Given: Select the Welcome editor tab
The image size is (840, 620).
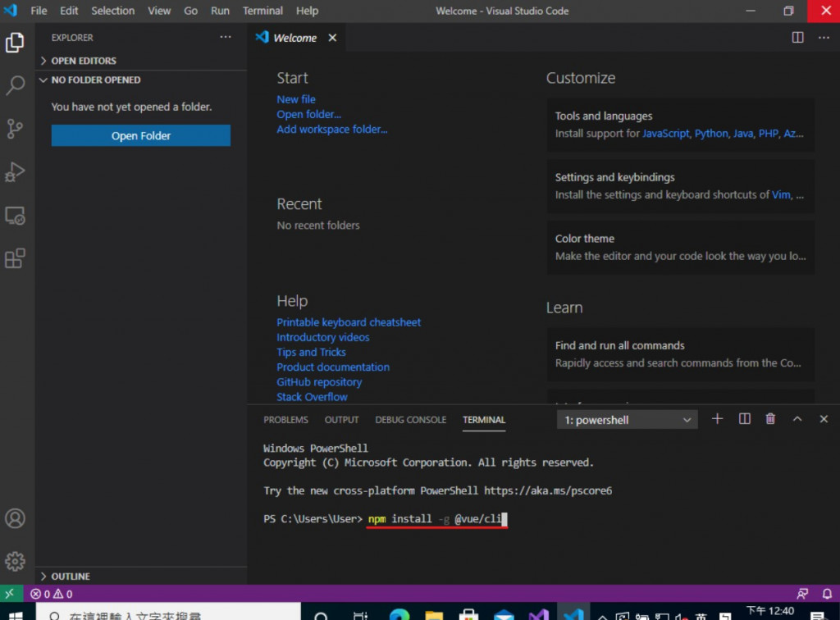Looking at the screenshot, I should pyautogui.click(x=294, y=38).
